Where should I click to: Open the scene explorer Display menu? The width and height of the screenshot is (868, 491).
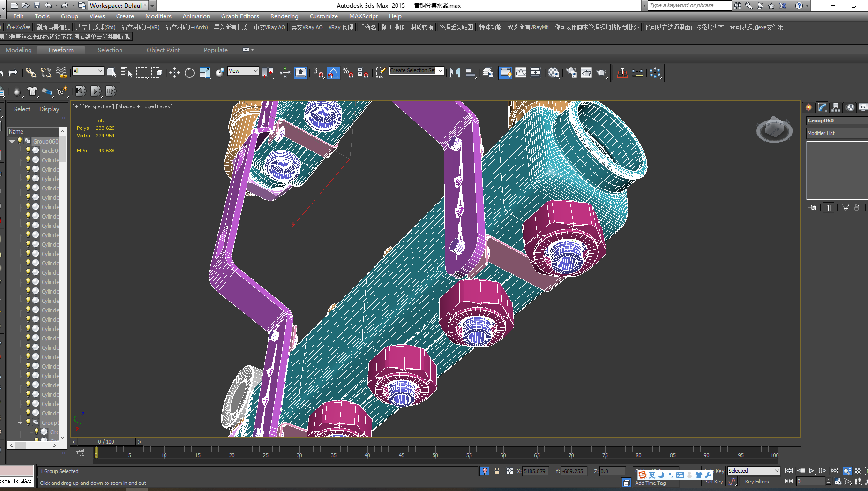[x=49, y=109]
